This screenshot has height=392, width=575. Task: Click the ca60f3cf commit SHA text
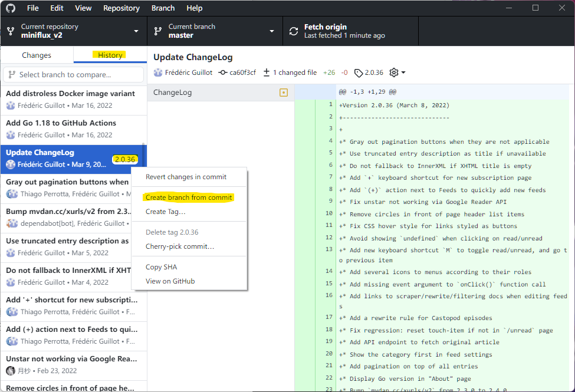242,73
